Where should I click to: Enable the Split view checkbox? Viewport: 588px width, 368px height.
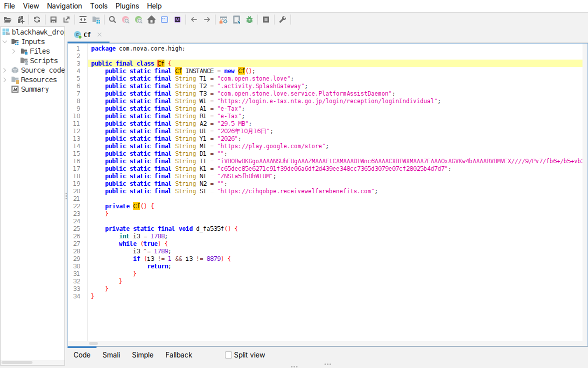[x=228, y=355]
